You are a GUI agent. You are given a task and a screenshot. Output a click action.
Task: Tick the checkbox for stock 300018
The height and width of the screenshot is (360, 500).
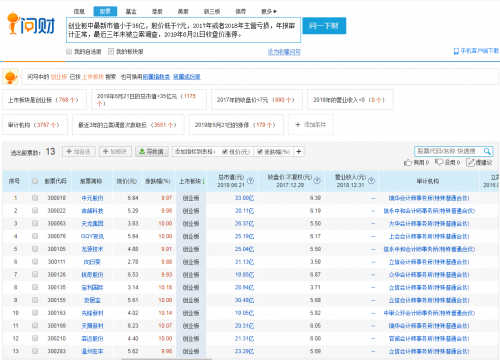(x=35, y=198)
